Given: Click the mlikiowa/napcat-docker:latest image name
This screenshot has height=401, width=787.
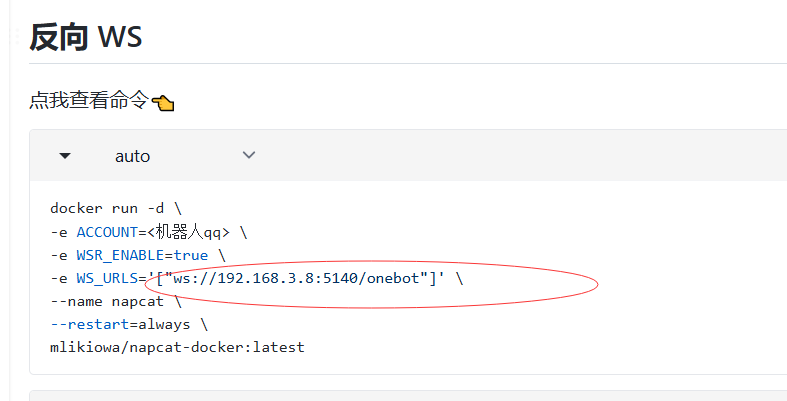Looking at the screenshot, I should tap(177, 347).
